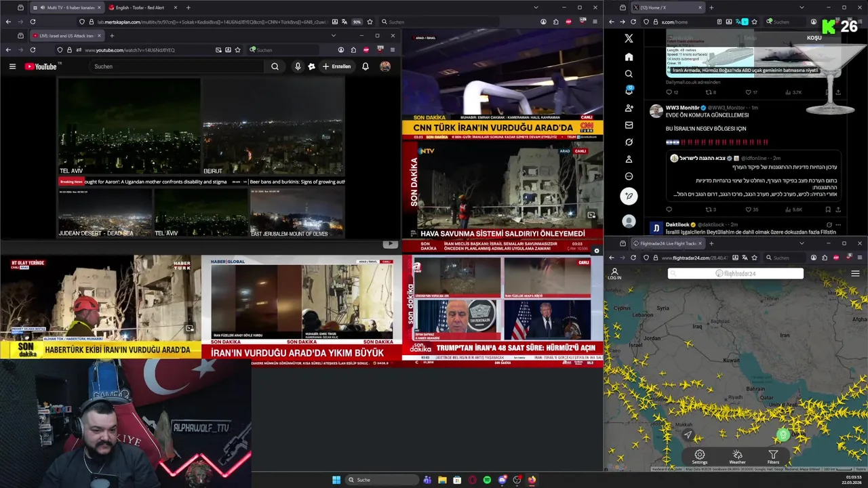The image size is (868, 488).
Task: Open X Profile person icon
Action: pos(629,159)
